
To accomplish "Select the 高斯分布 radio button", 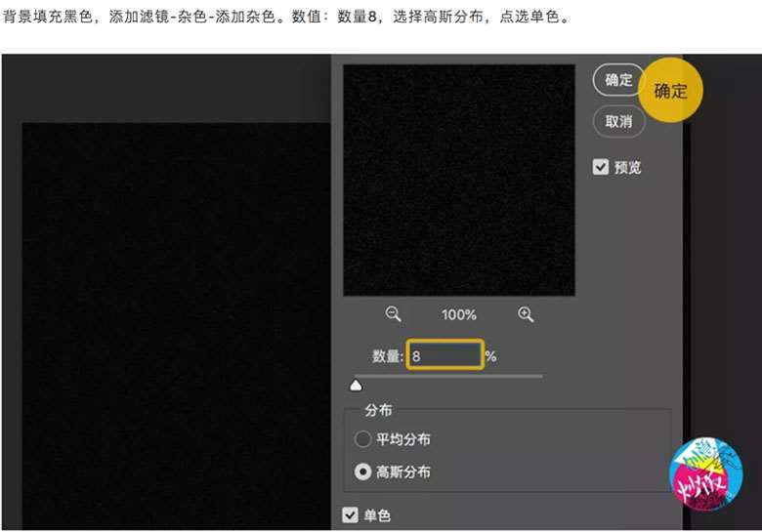I will 362,471.
